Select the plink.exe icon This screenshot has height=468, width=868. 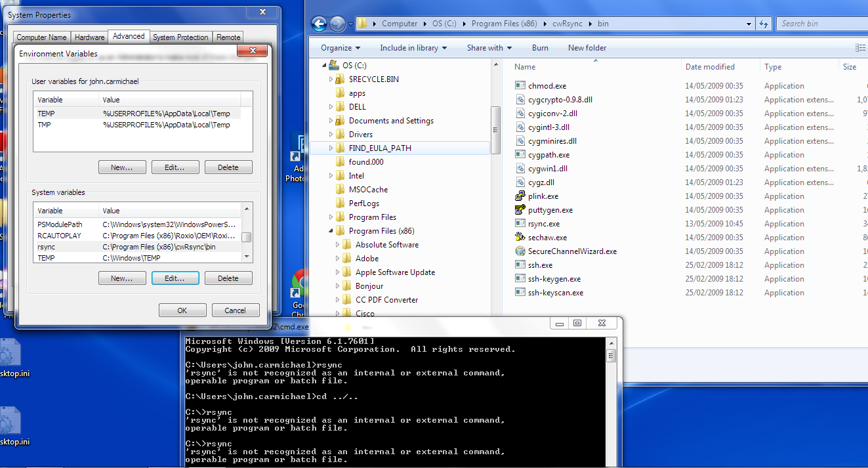tap(520, 196)
